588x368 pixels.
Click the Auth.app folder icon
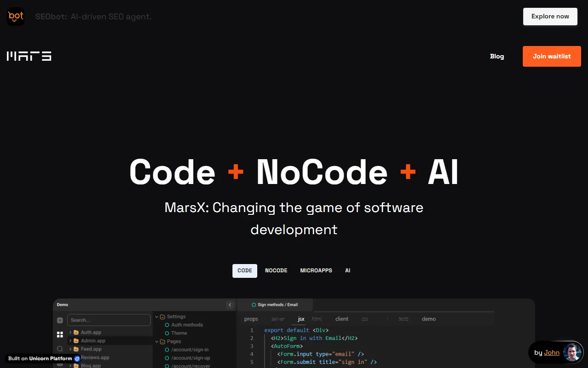[76, 332]
